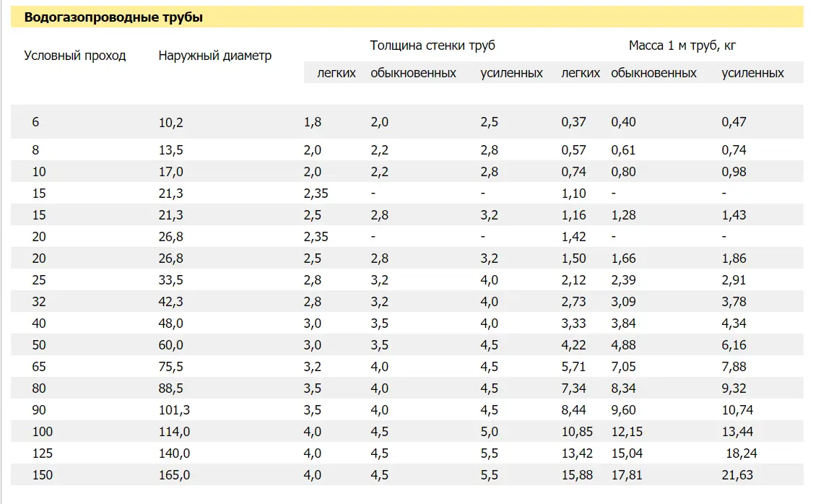Click the mass value 21,63
This screenshot has width=813, height=504.
tap(736, 475)
